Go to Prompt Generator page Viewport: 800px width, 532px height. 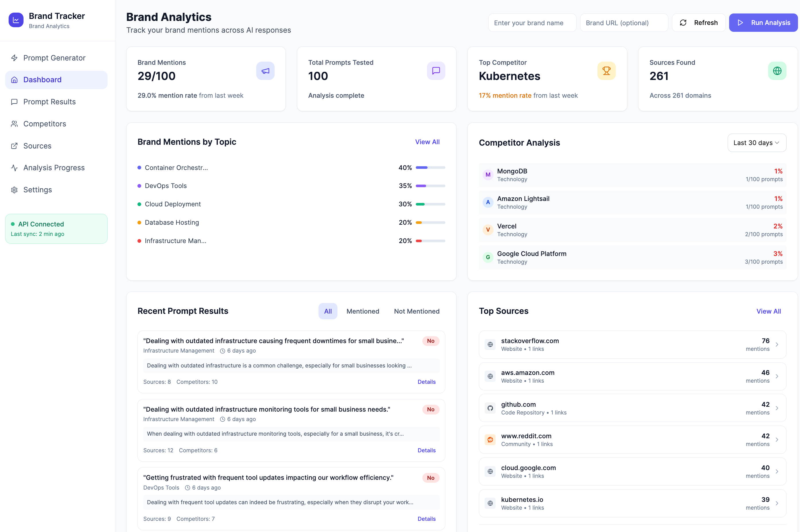tap(54, 58)
